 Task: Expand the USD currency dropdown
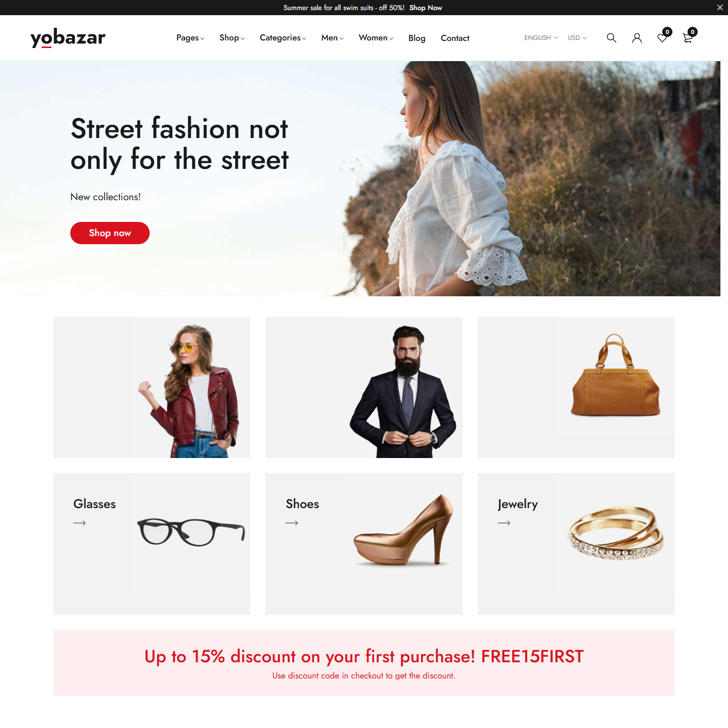(577, 38)
